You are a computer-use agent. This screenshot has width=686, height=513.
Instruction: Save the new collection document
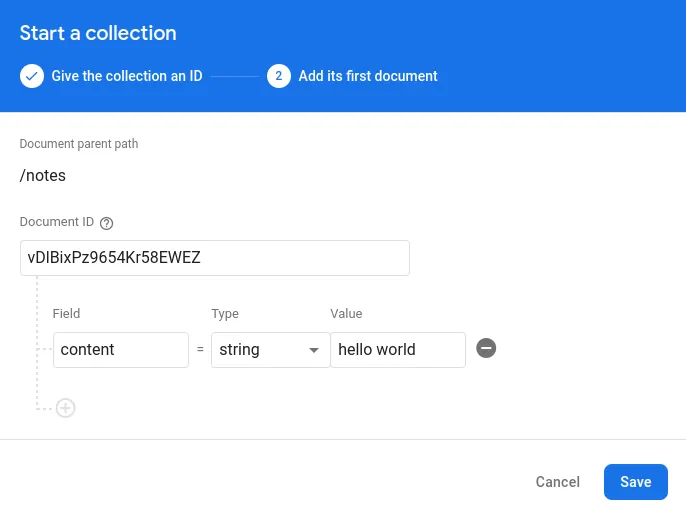click(635, 482)
